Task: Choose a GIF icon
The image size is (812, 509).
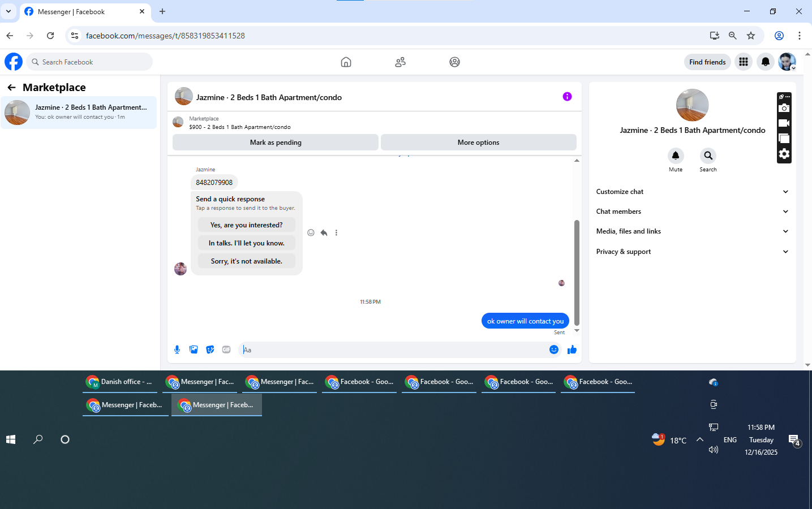Action: click(x=226, y=350)
